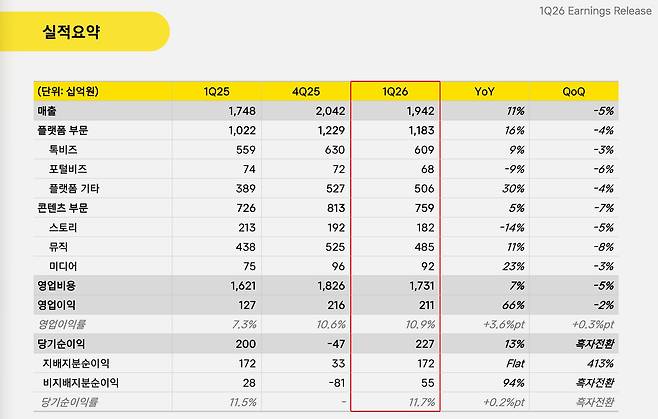Select the 지배지분순이익 QoQ value 413%
Image resolution: width=658 pixels, height=419 pixels.
tap(601, 363)
